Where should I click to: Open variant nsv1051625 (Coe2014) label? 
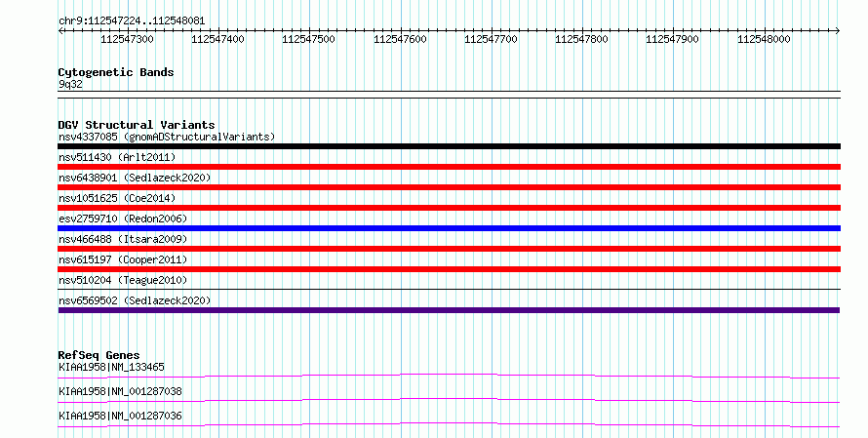click(117, 198)
